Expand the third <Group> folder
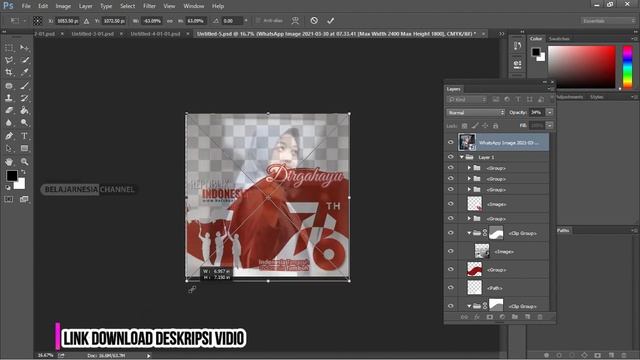 tap(469, 189)
